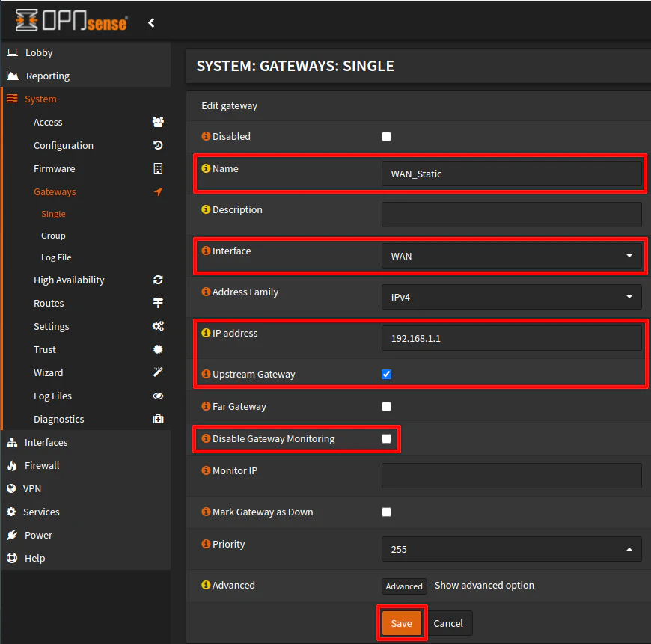Show help info for the Name field
This screenshot has width=651, height=644.
(206, 168)
